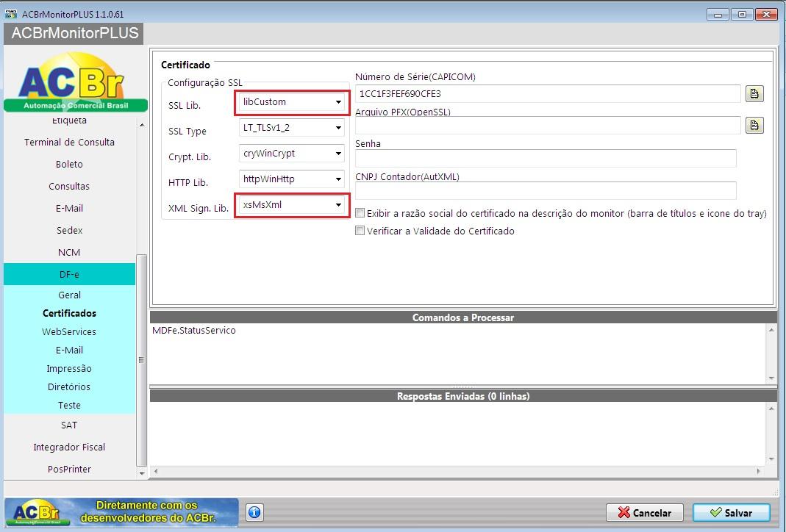Open E-Mail under DF-e, below WebServices
This screenshot has width=786, height=532.
tap(69, 351)
